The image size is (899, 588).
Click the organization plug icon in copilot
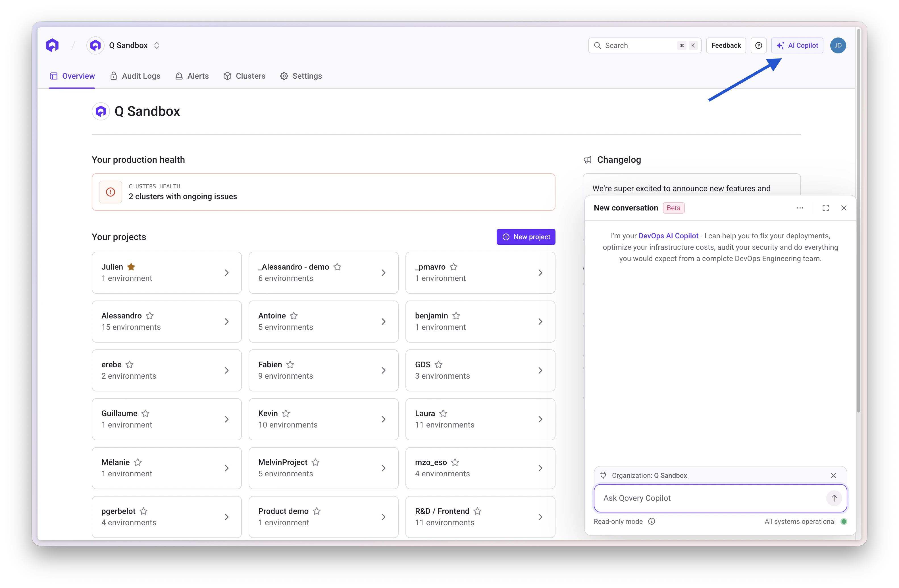coord(603,475)
